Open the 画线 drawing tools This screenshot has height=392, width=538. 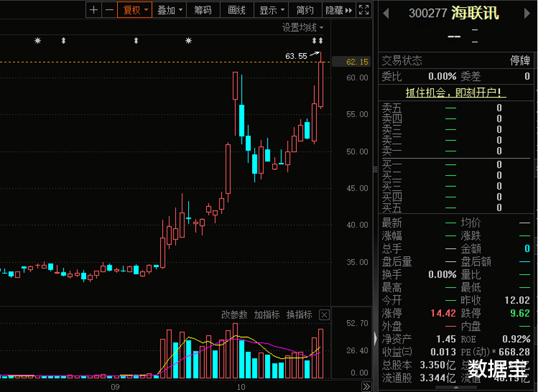click(237, 10)
